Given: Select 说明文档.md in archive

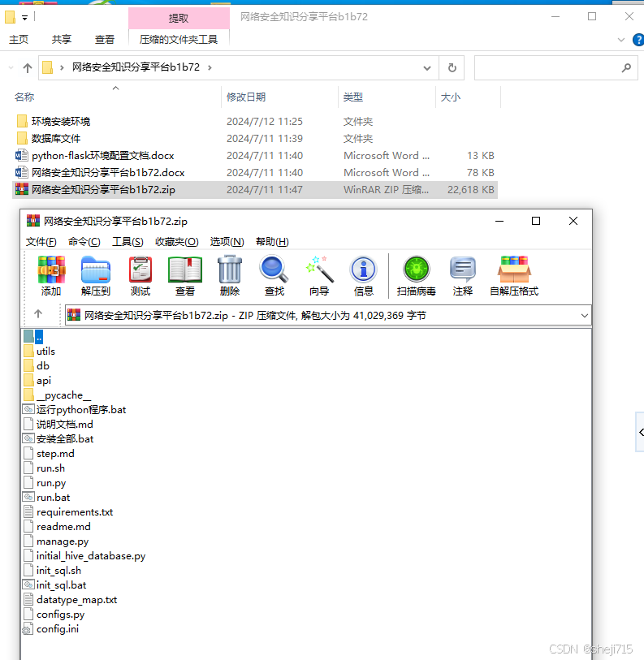Looking at the screenshot, I should coord(58,425).
